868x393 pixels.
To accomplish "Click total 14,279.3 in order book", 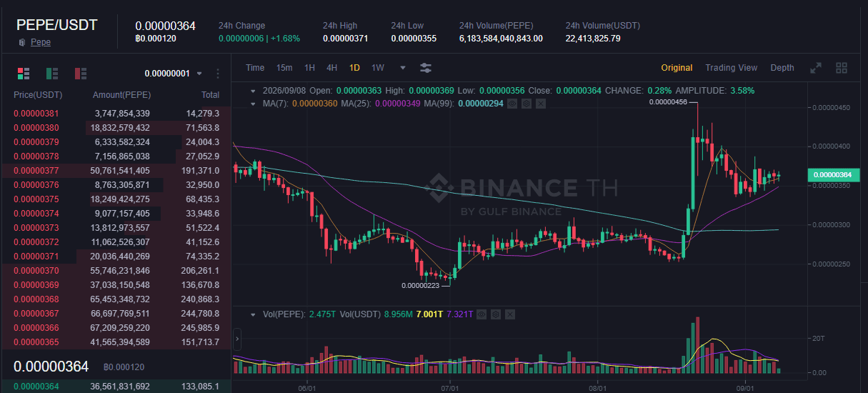I will click(x=203, y=113).
